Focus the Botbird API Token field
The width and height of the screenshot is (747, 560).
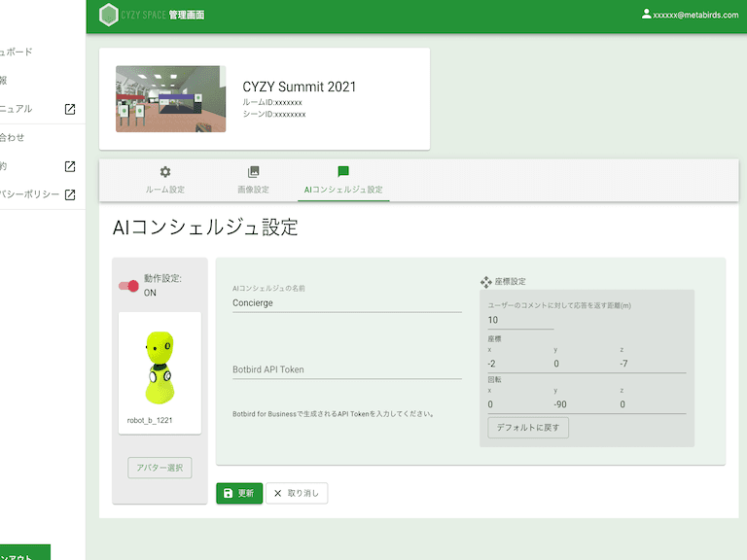click(x=347, y=369)
